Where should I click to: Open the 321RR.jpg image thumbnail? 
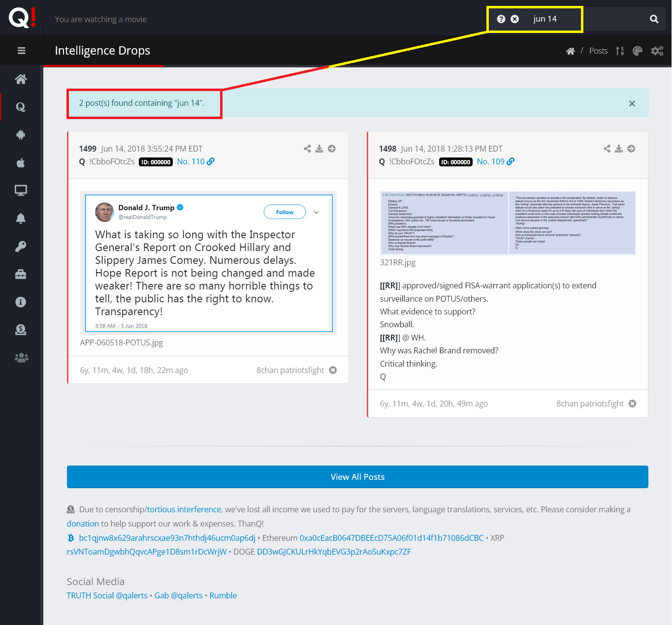click(508, 223)
